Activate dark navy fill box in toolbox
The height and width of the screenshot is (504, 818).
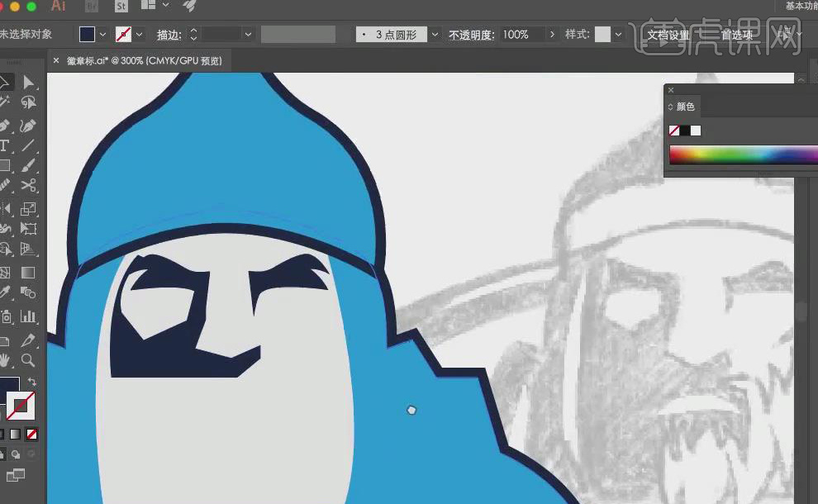(9, 385)
